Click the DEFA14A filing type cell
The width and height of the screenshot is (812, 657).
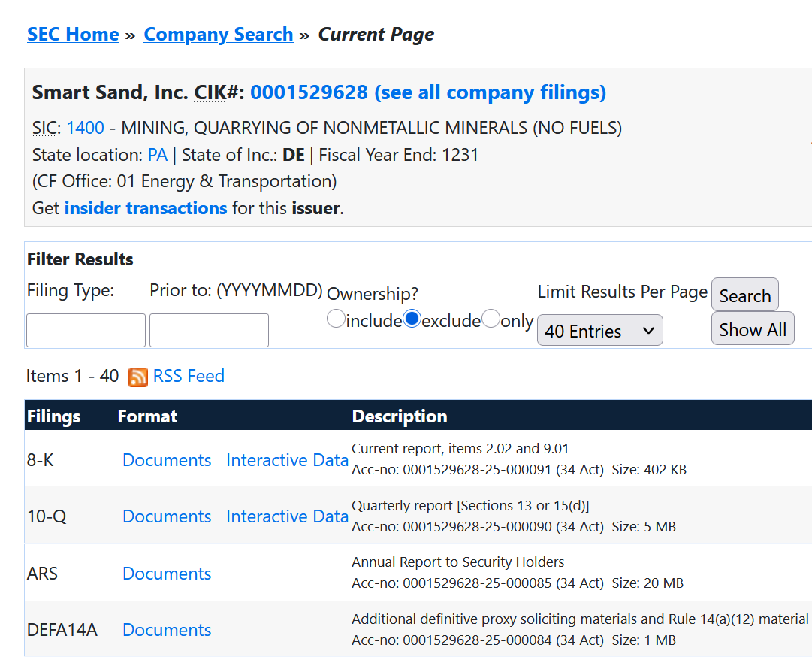point(62,630)
